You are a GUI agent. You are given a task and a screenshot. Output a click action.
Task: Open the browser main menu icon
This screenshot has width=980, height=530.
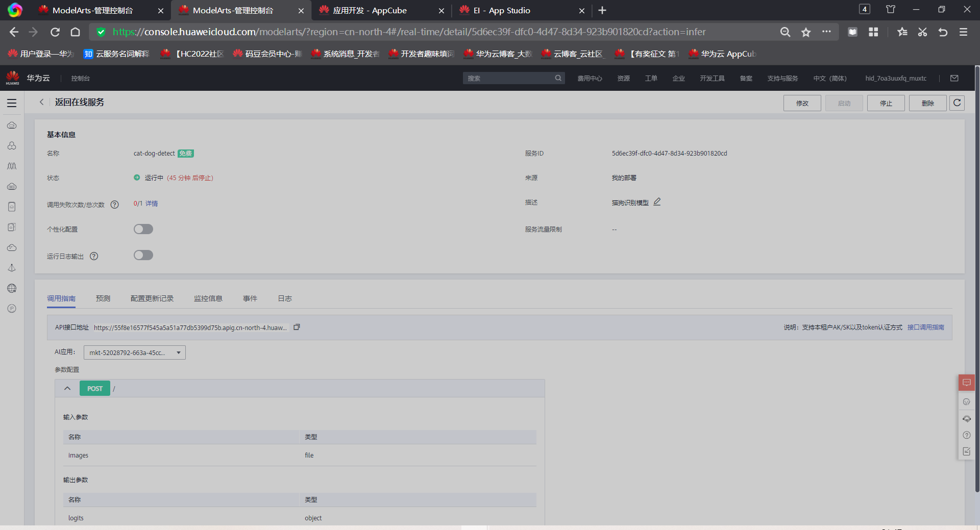pos(963,32)
